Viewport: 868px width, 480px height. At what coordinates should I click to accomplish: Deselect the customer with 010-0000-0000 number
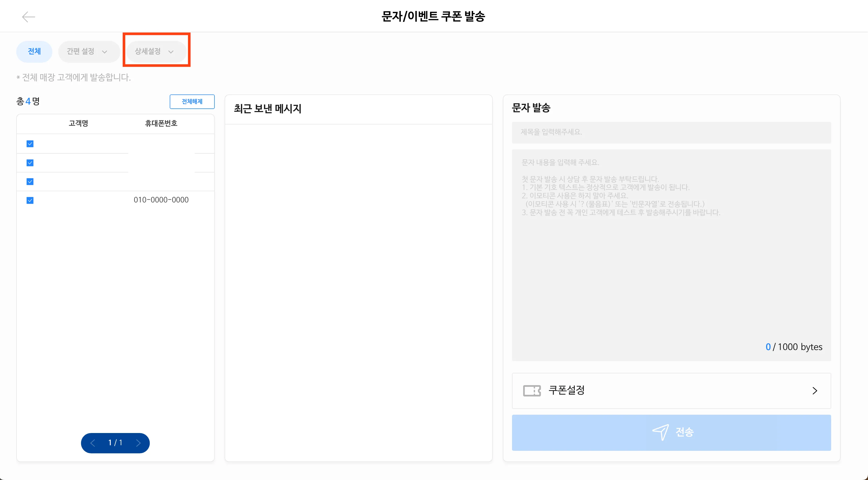click(x=30, y=201)
